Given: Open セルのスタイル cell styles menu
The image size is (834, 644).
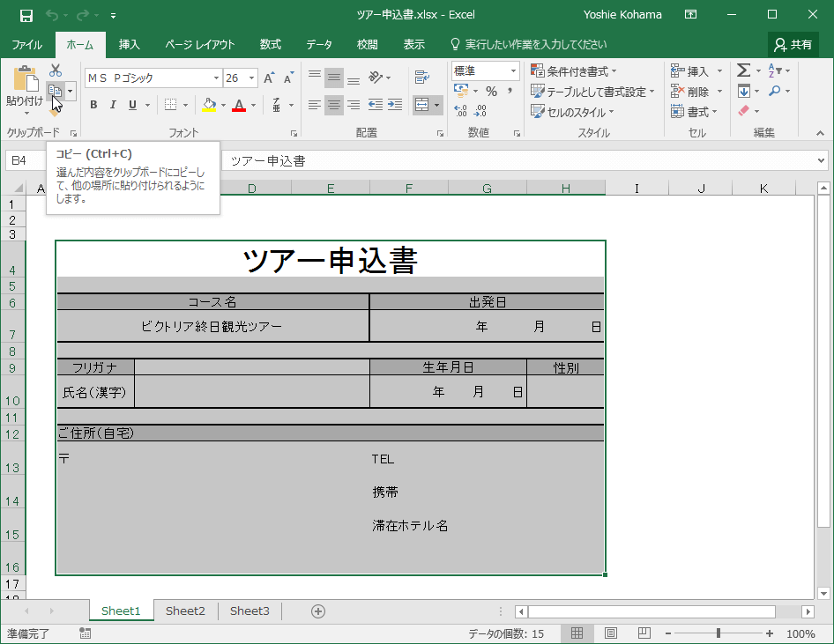Looking at the screenshot, I should tap(572, 112).
